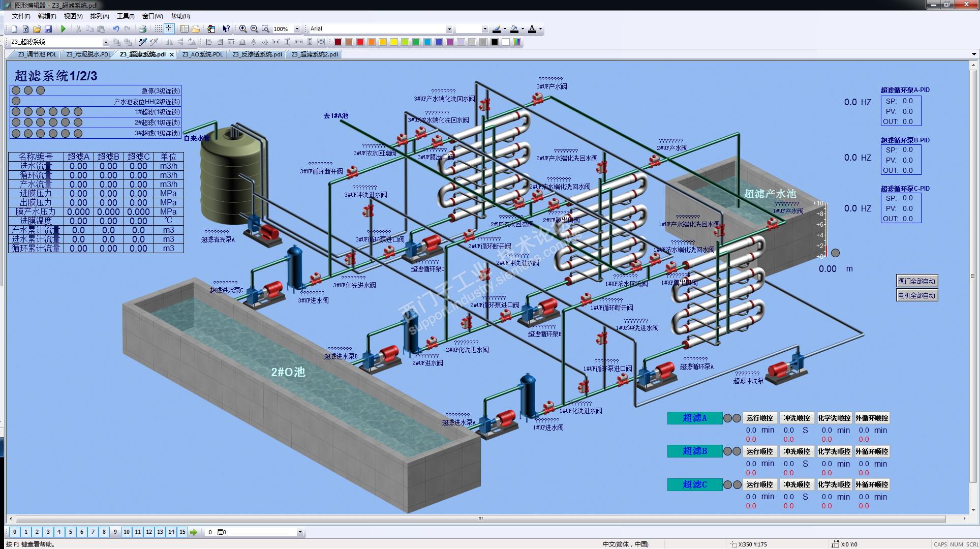980x549 pixels.
Task: Select the red color swatch in the palette
Action: (x=360, y=42)
